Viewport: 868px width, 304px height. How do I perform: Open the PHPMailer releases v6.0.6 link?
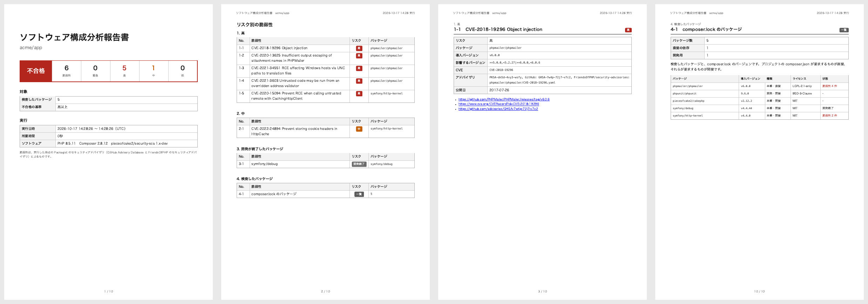[x=504, y=99]
